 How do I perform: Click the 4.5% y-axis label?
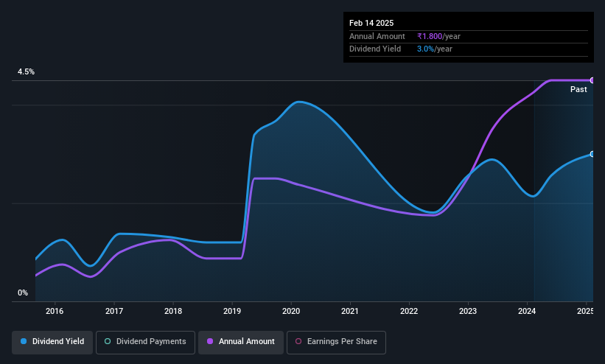(x=26, y=71)
